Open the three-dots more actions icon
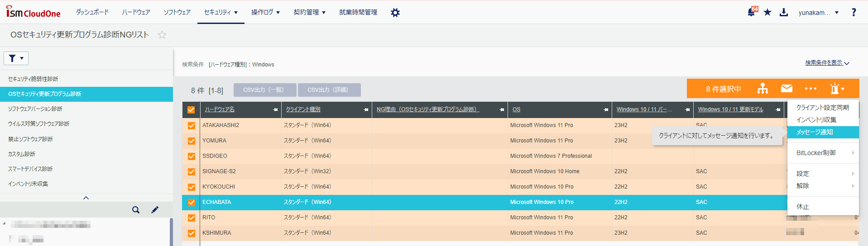868x246 pixels. pyautogui.click(x=810, y=89)
